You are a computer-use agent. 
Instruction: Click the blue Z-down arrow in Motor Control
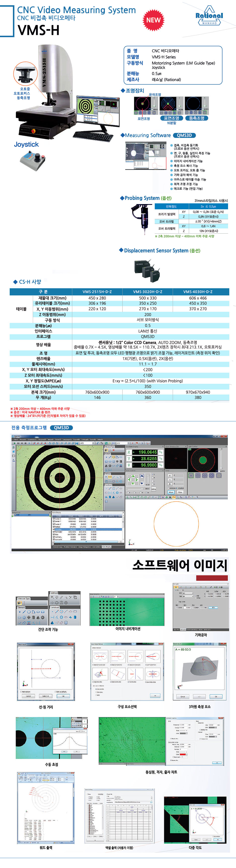[142, 484]
